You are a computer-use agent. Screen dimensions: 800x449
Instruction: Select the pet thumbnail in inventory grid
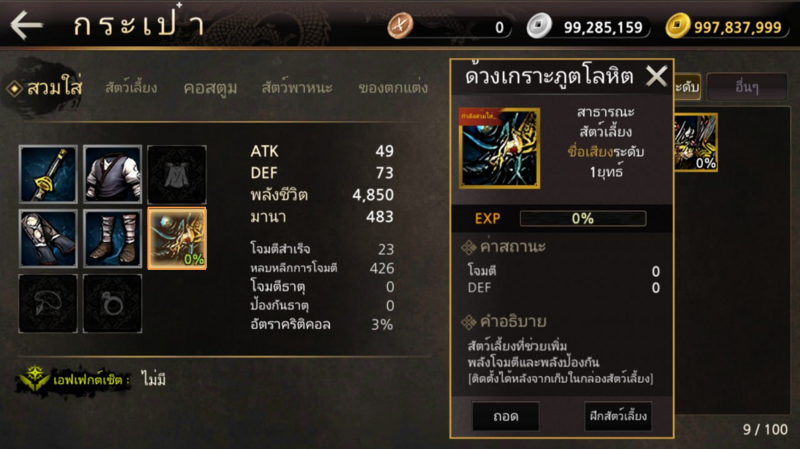[x=696, y=142]
